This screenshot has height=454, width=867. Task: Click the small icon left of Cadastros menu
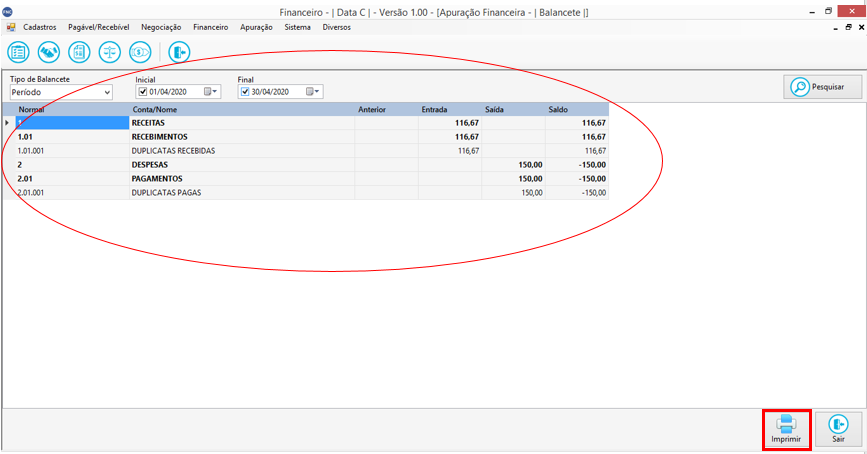(x=11, y=27)
